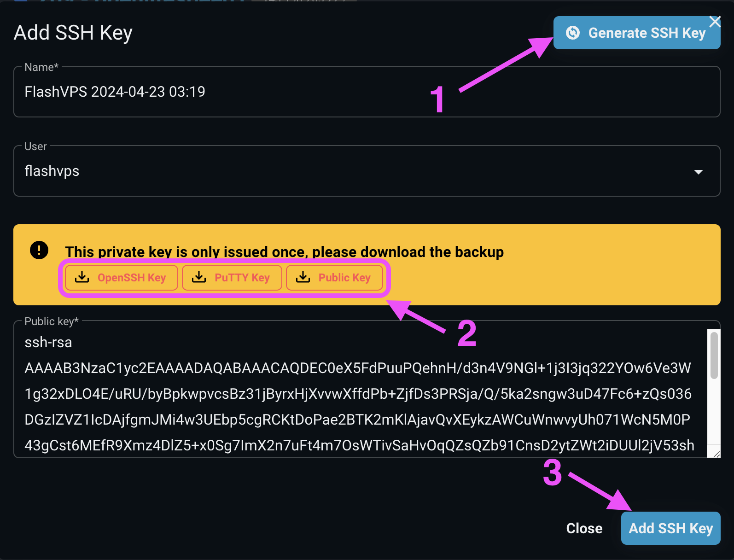
Task: Click the User field label
Action: point(35,146)
